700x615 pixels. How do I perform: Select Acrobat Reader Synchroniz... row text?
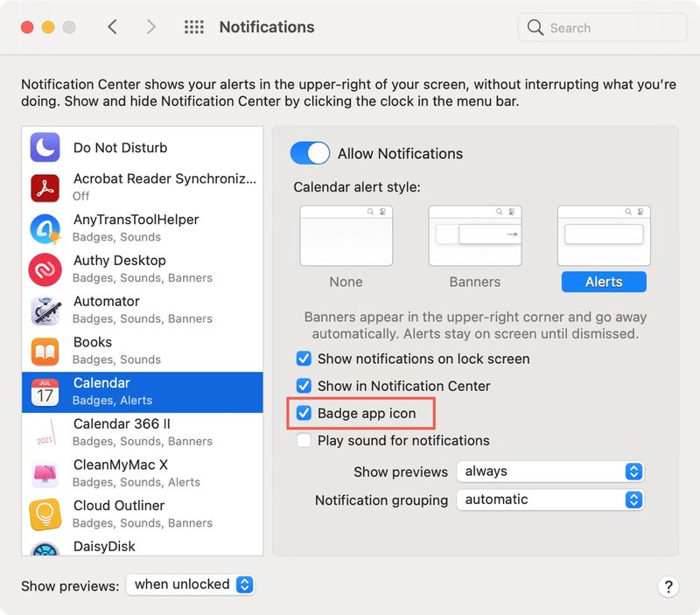[164, 178]
